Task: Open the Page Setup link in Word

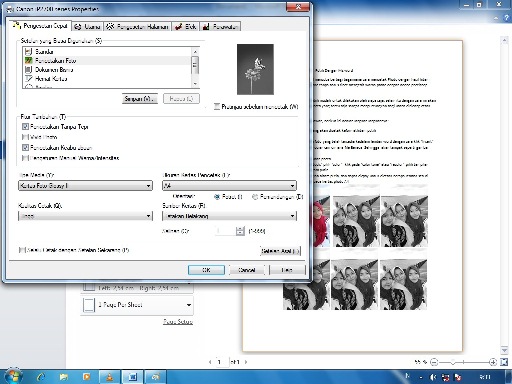Action: click(178, 322)
